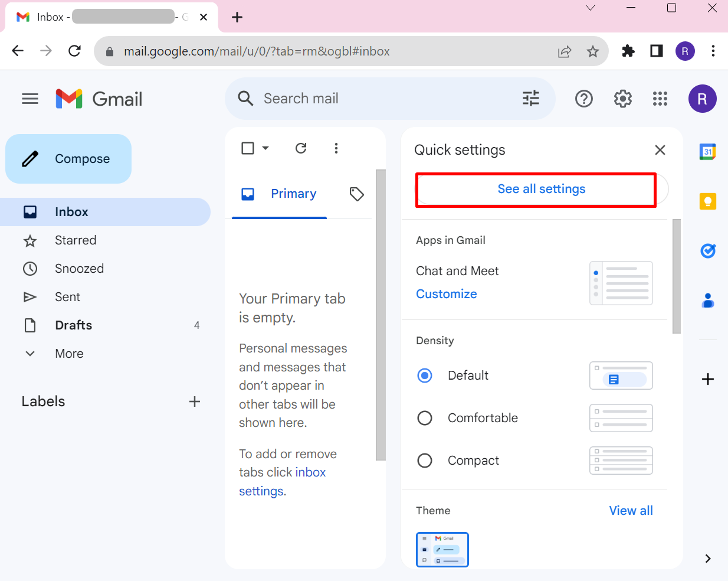Screen dimensions: 728x581
Task: Select the Comfortable density option
Action: tap(425, 418)
